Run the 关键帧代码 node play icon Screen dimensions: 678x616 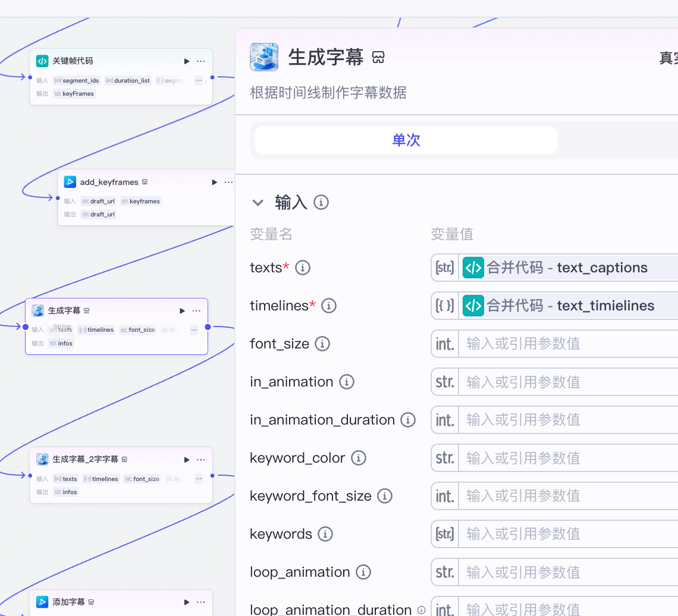187,61
